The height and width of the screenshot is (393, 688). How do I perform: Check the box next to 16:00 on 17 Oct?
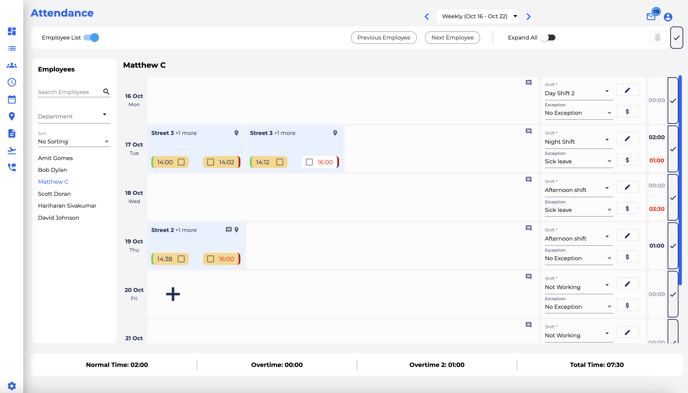coord(309,162)
